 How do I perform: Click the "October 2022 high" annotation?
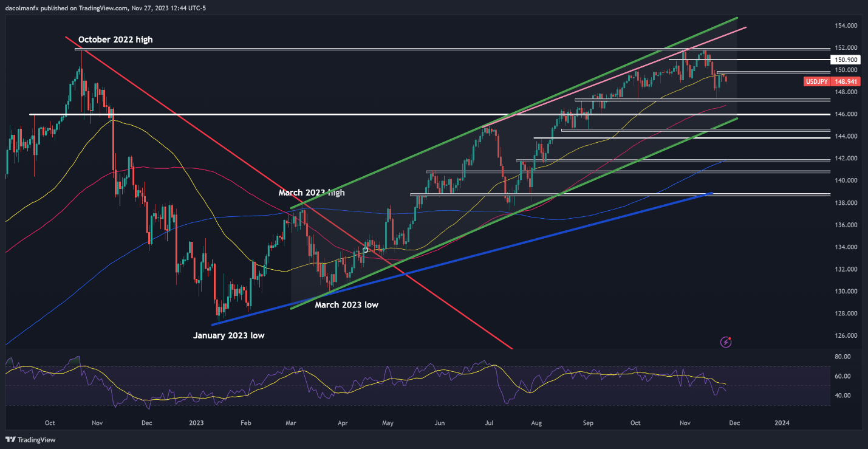tap(115, 39)
